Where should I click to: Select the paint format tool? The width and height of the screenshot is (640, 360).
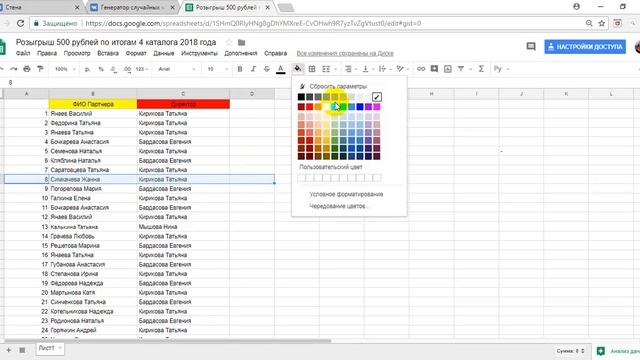point(40,69)
